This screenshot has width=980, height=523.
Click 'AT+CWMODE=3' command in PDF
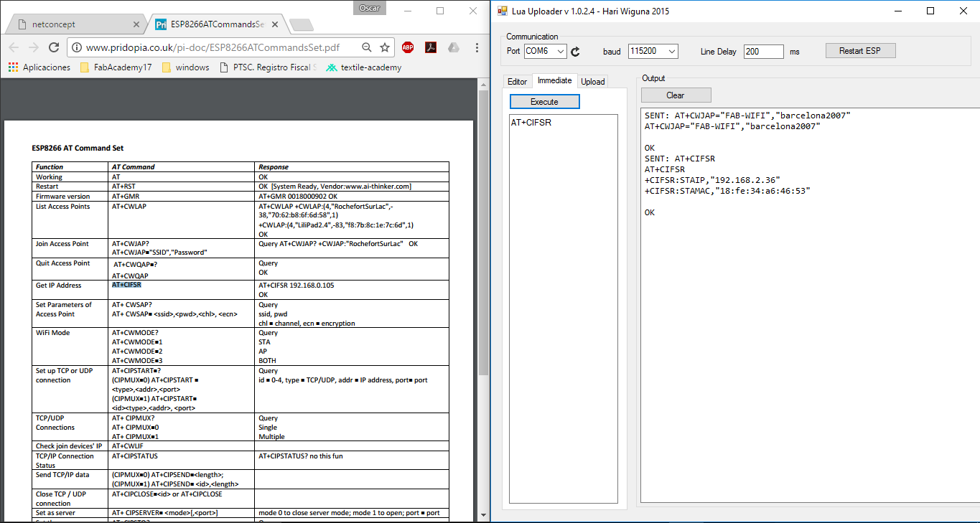click(138, 361)
